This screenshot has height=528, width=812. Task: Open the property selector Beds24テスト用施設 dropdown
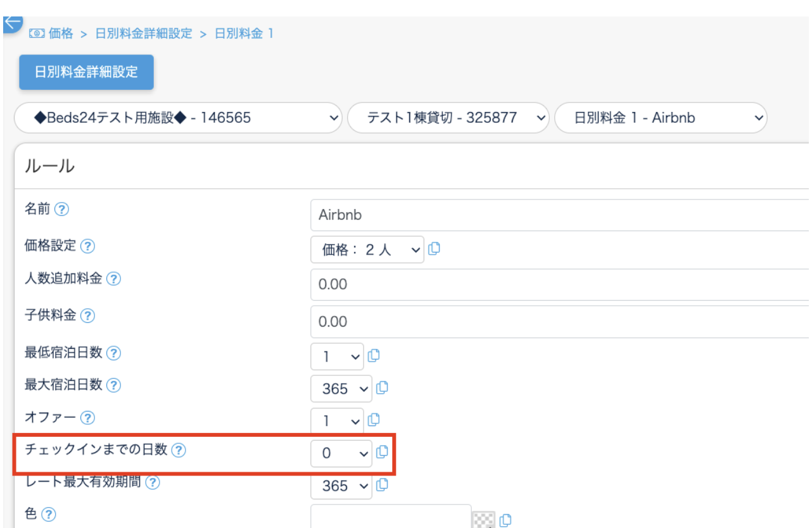[x=178, y=118]
